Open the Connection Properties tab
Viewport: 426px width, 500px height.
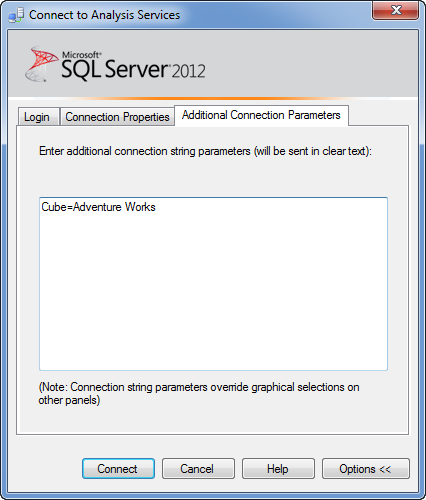point(117,117)
